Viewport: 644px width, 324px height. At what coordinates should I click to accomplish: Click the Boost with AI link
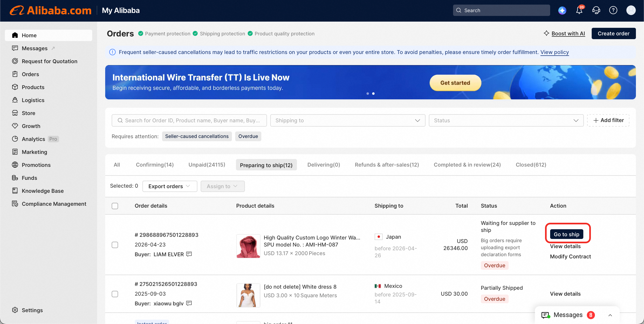pyautogui.click(x=568, y=33)
